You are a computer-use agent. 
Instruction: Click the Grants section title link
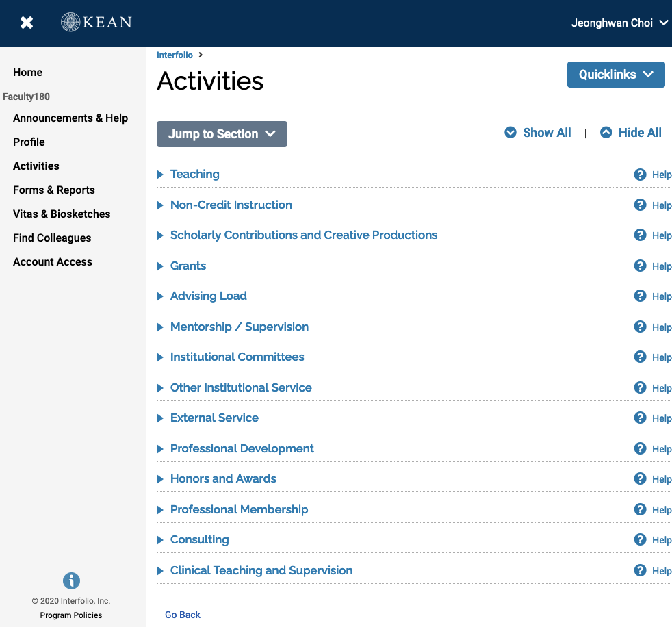(x=188, y=266)
